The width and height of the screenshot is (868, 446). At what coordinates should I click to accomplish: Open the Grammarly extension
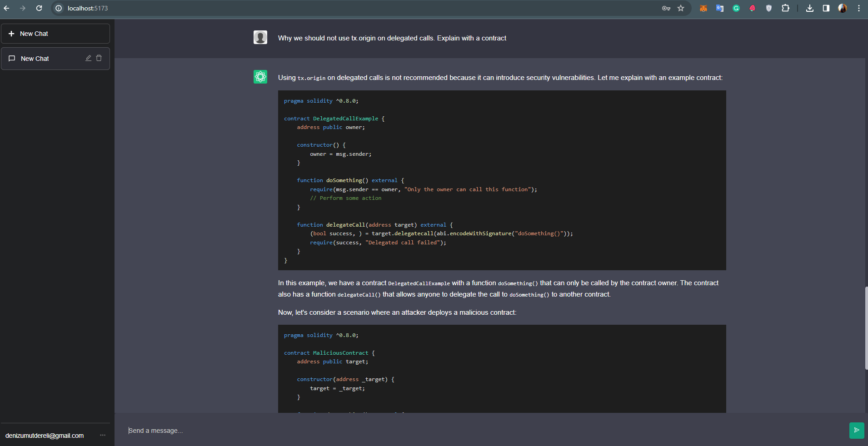[736, 8]
